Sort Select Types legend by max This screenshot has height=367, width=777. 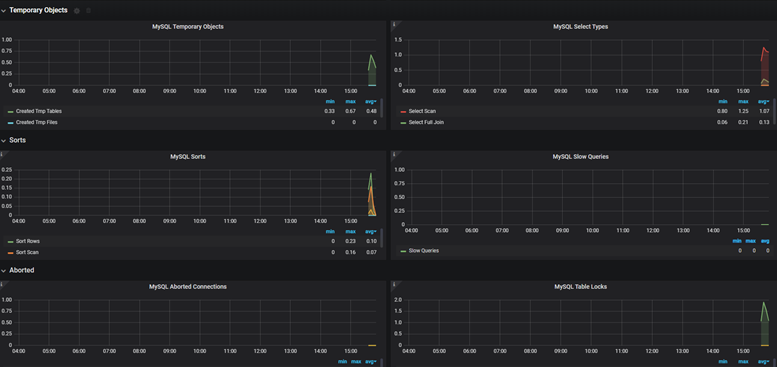743,102
